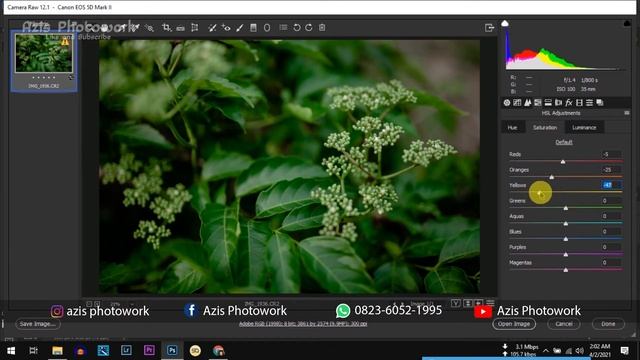Click the trash mark-for-delete icon
This screenshot has height=360, width=640.
(322, 28)
